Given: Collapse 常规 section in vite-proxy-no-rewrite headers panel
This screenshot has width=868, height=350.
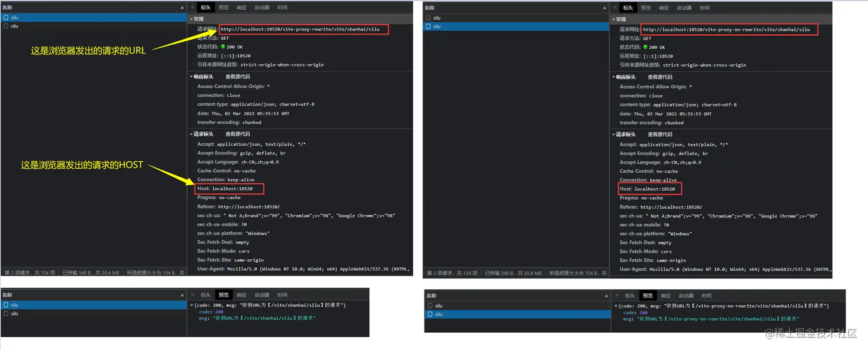Looking at the screenshot, I should [x=614, y=19].
